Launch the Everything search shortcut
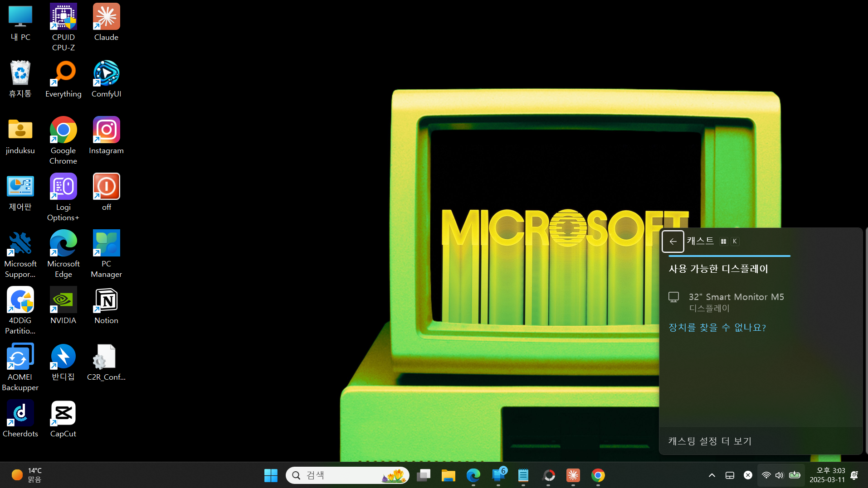 [63, 79]
